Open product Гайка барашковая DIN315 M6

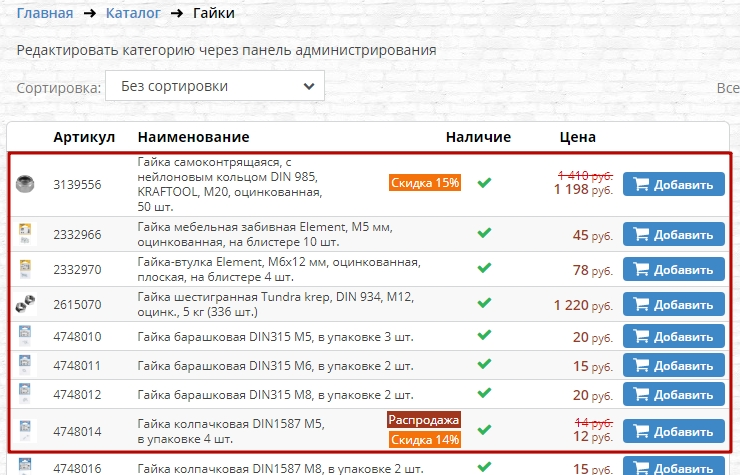point(275,366)
